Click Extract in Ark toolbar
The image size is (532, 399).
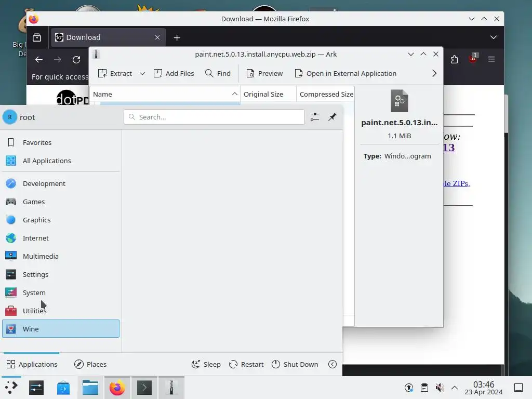115,74
